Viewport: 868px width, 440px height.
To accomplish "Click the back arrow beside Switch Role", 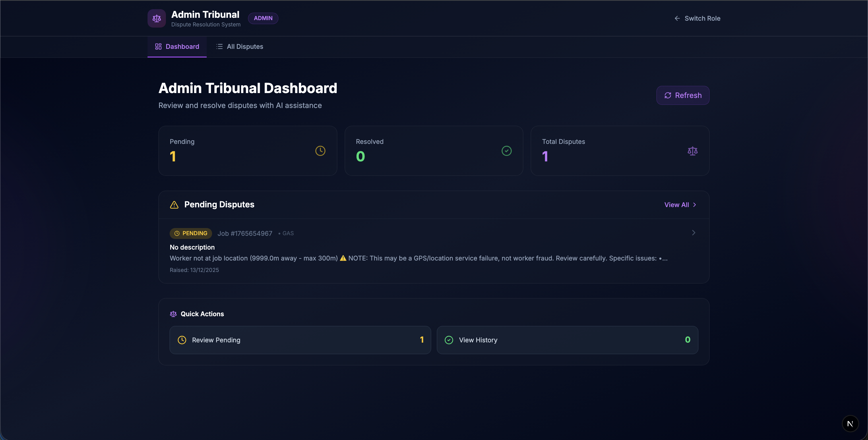I will pos(677,19).
